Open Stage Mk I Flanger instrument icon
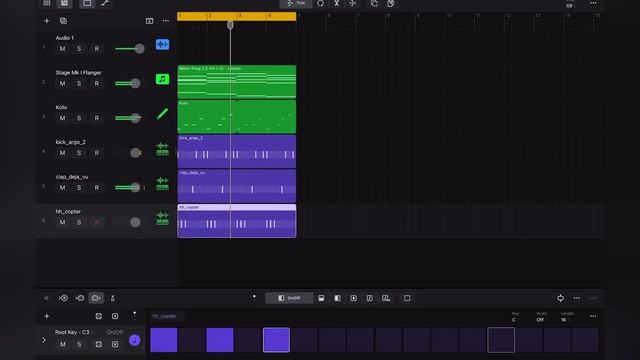This screenshot has width=640, height=360. pyautogui.click(x=162, y=79)
